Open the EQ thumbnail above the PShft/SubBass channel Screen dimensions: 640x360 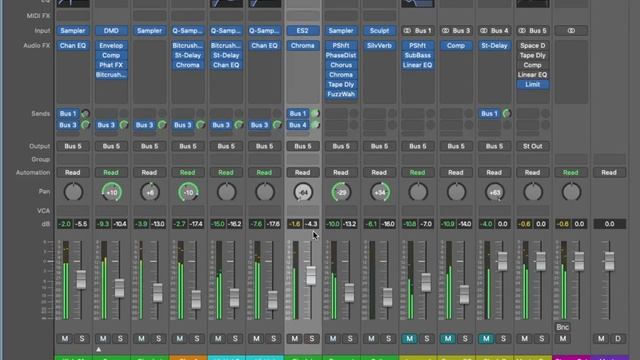tap(417, 3)
